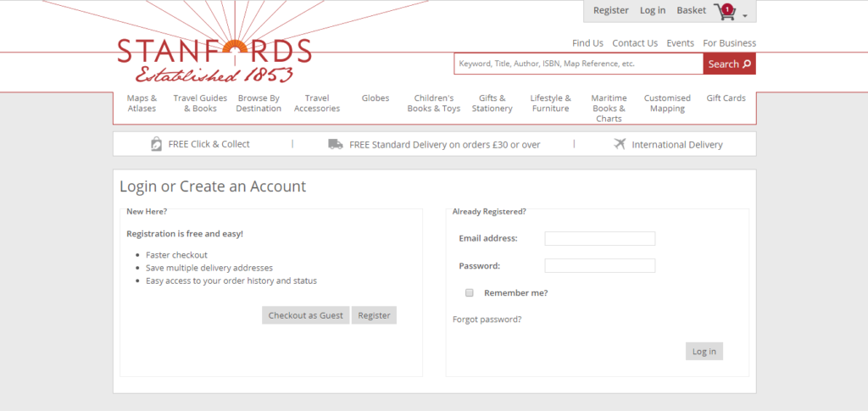Open the basket cart icon
The width and height of the screenshot is (868, 411).
pos(725,12)
